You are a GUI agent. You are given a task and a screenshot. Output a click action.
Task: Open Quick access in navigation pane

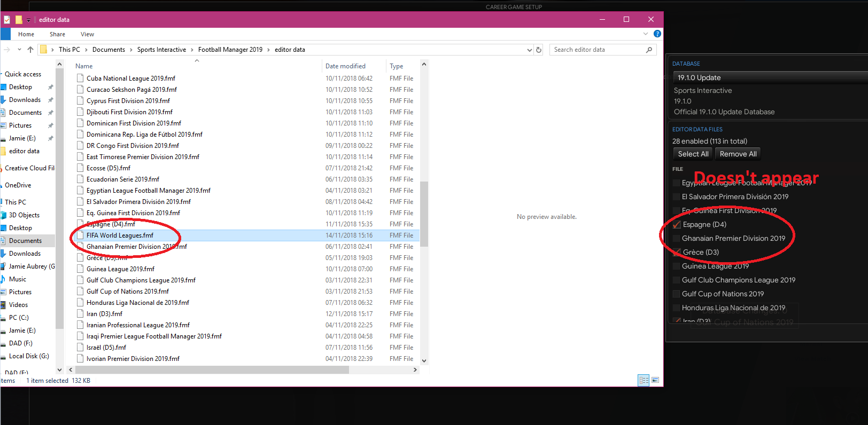click(x=23, y=74)
